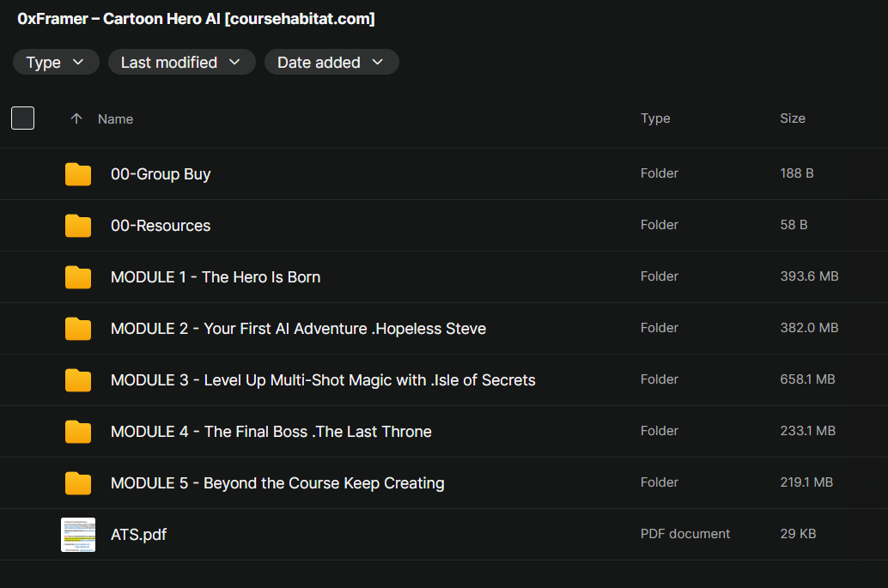Click the sort direction arrow beside Name

click(76, 119)
